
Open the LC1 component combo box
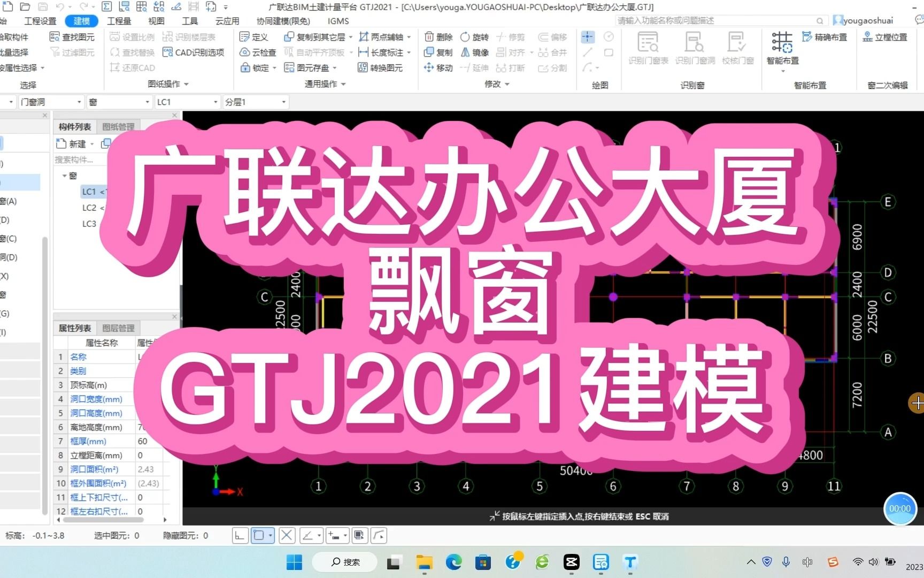tap(187, 102)
